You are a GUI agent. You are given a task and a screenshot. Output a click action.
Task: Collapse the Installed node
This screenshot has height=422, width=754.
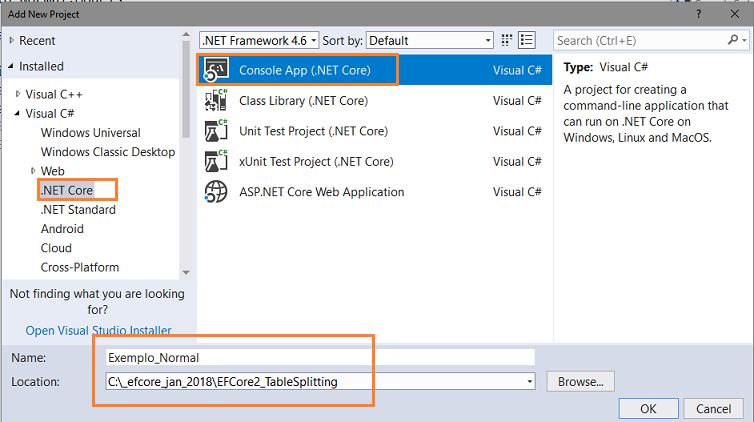(11, 66)
